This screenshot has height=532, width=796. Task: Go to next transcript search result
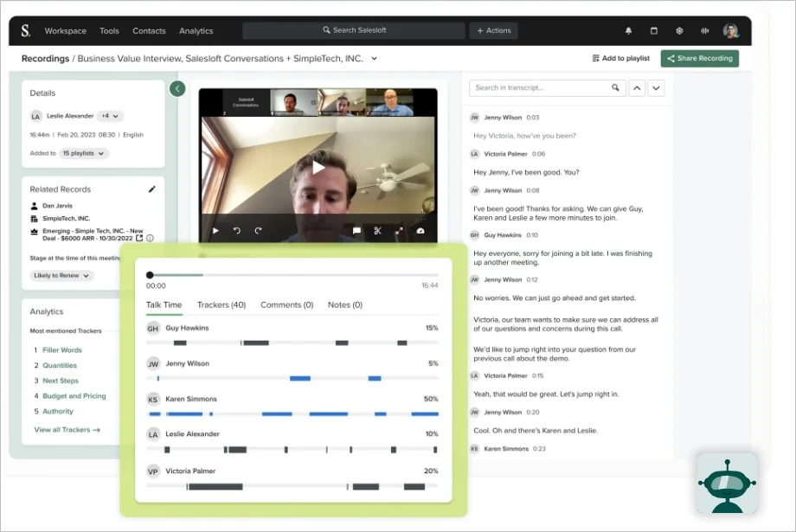click(656, 88)
